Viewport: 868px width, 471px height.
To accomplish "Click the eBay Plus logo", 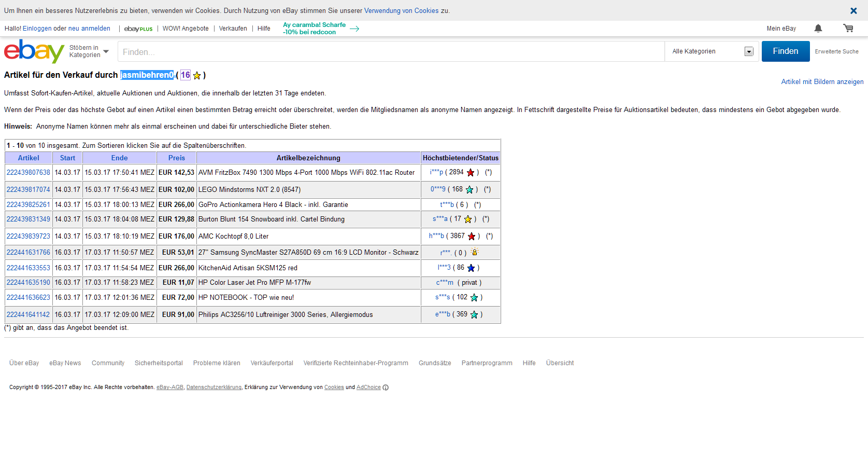I will click(138, 29).
